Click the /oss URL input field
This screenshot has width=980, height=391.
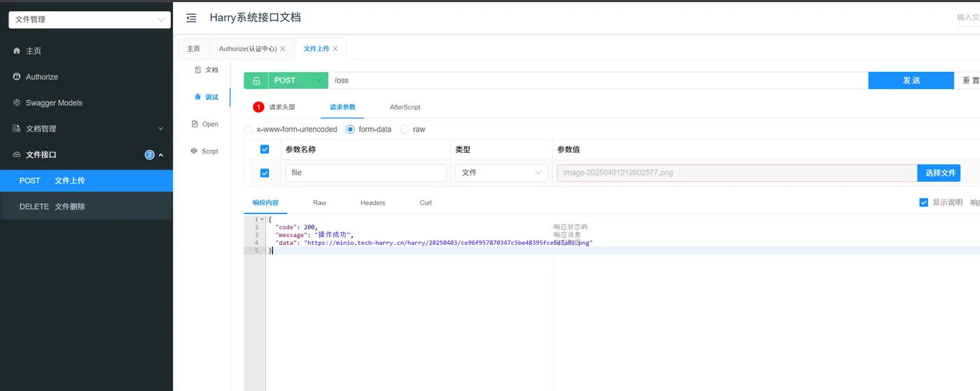click(x=598, y=80)
